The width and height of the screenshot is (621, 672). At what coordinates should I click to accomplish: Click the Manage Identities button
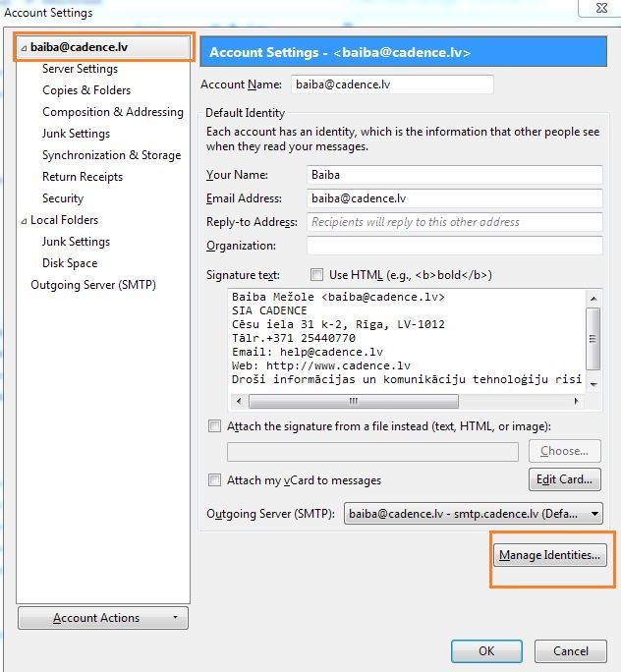[549, 555]
